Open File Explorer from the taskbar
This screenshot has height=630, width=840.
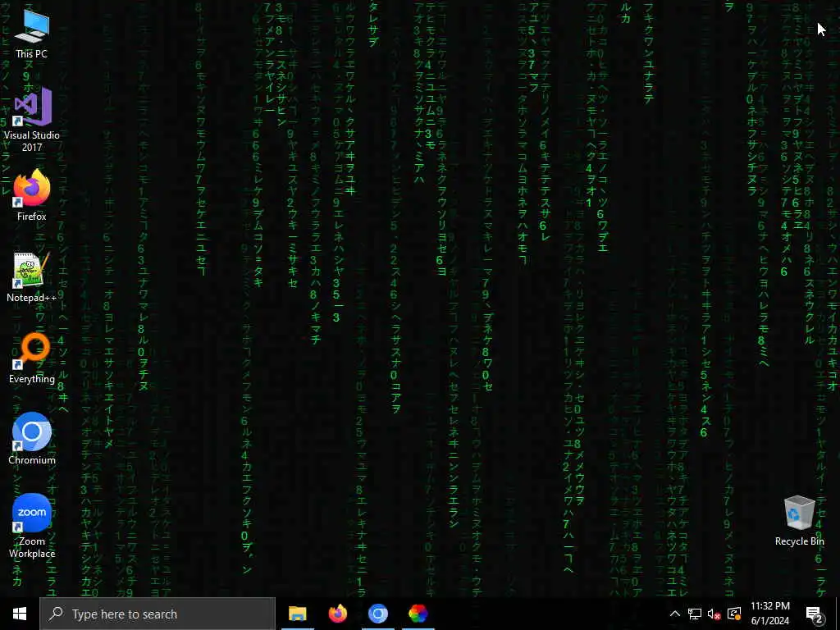297,614
